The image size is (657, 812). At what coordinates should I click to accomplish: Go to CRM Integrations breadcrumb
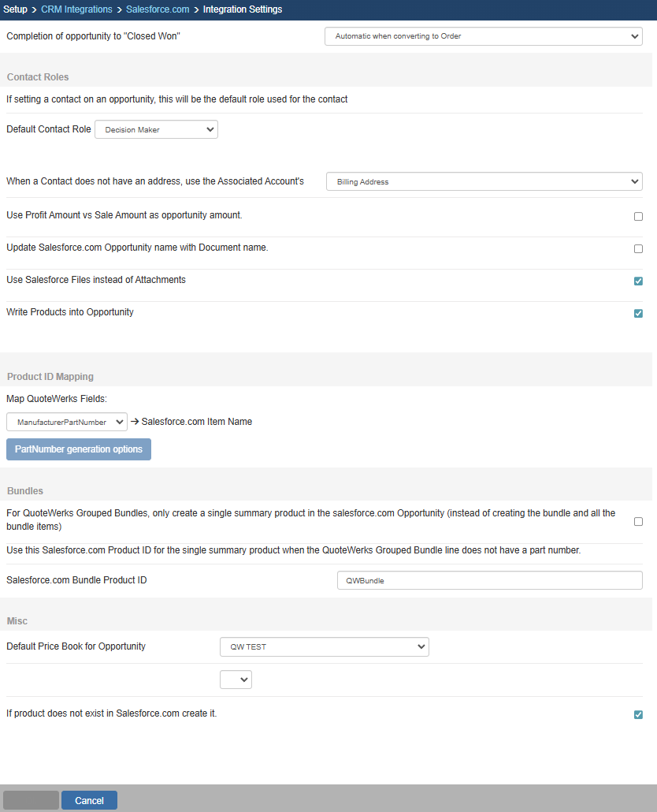(76, 9)
